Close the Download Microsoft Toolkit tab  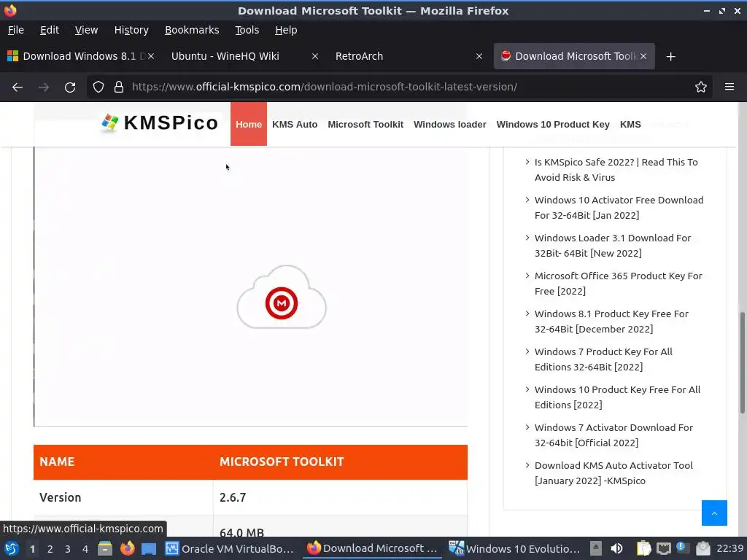point(643,56)
